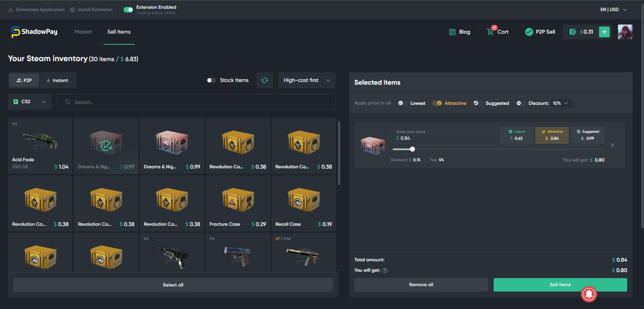Click the P2P Sell swap icon

click(x=529, y=32)
